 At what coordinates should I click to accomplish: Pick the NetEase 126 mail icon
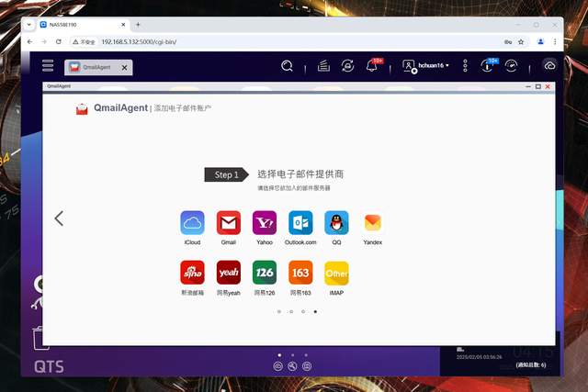tap(265, 273)
